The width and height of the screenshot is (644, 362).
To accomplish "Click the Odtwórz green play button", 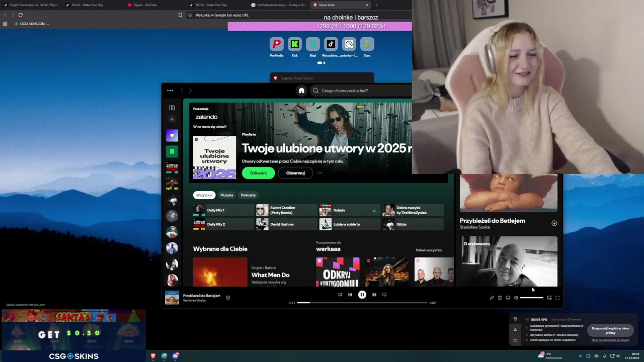I will tap(259, 173).
